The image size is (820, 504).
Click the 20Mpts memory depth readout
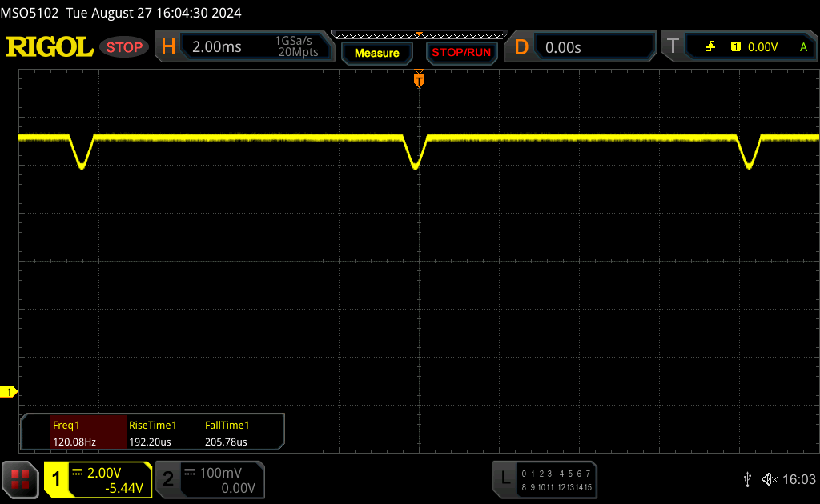[298, 52]
